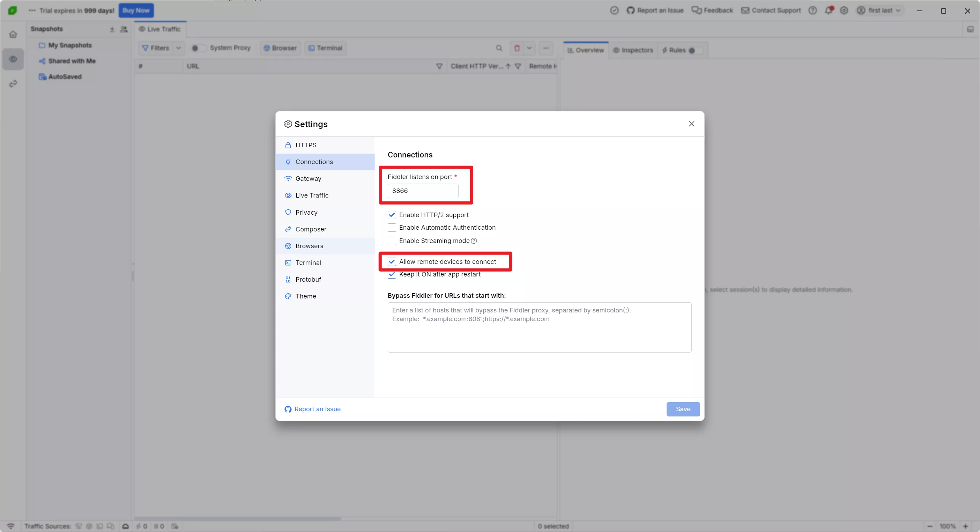Open the Composer settings section

point(325,229)
